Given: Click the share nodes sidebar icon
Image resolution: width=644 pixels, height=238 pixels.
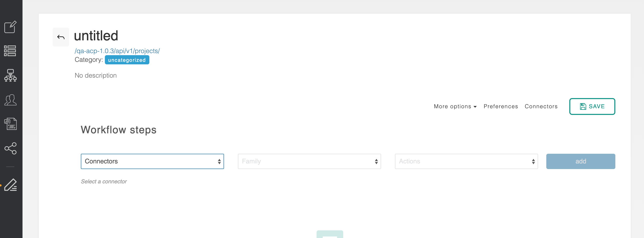Looking at the screenshot, I should pyautogui.click(x=10, y=148).
